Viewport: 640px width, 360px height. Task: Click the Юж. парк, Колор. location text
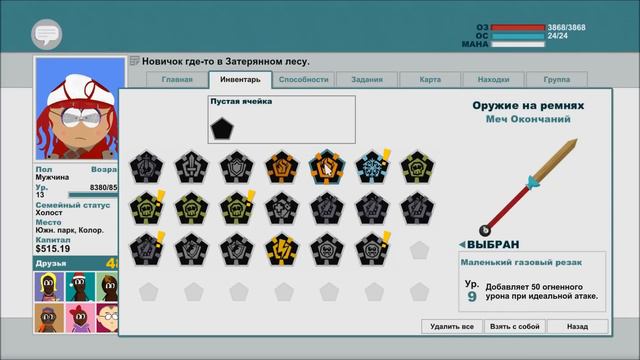pyautogui.click(x=70, y=230)
